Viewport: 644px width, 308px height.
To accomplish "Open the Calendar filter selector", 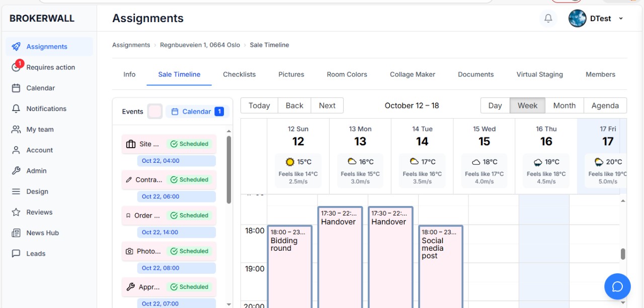I will point(197,111).
